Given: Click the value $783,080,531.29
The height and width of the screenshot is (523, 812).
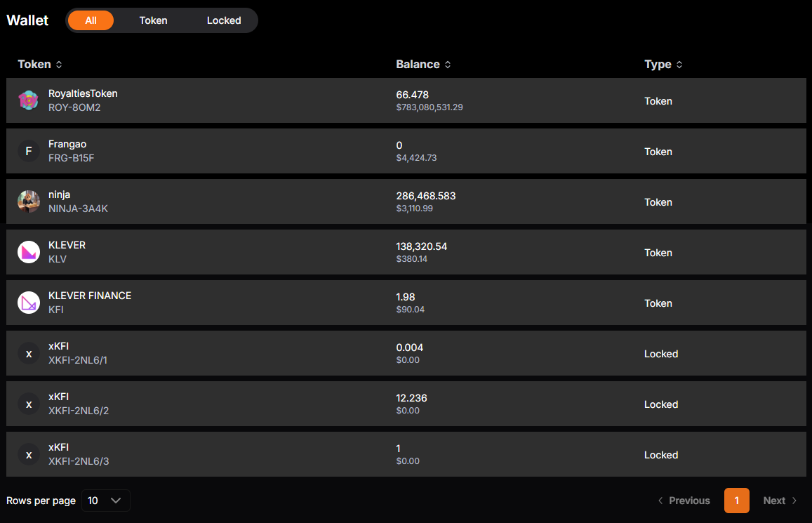Looking at the screenshot, I should tap(430, 107).
